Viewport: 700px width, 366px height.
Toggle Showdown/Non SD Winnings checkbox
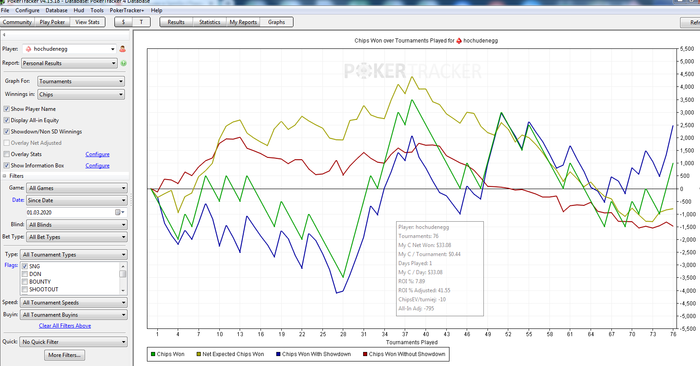click(6, 132)
